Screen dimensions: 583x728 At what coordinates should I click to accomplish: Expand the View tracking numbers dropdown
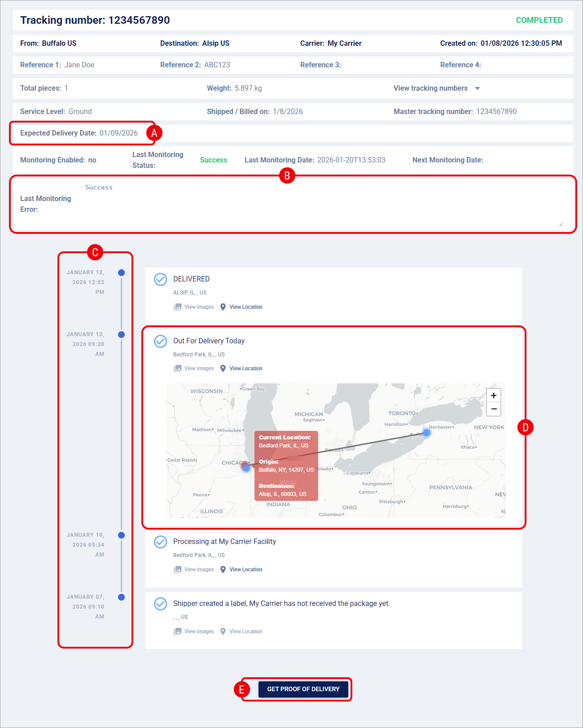point(437,88)
